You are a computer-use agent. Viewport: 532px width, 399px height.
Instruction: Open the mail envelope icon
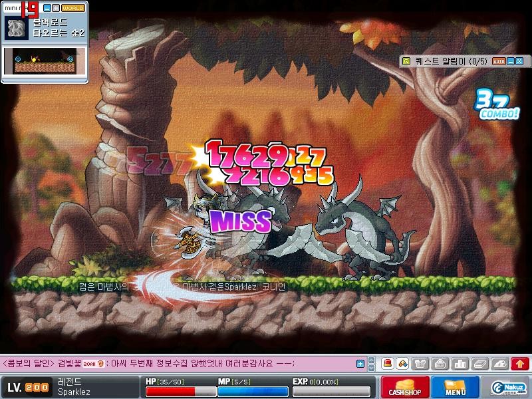[x=440, y=364]
